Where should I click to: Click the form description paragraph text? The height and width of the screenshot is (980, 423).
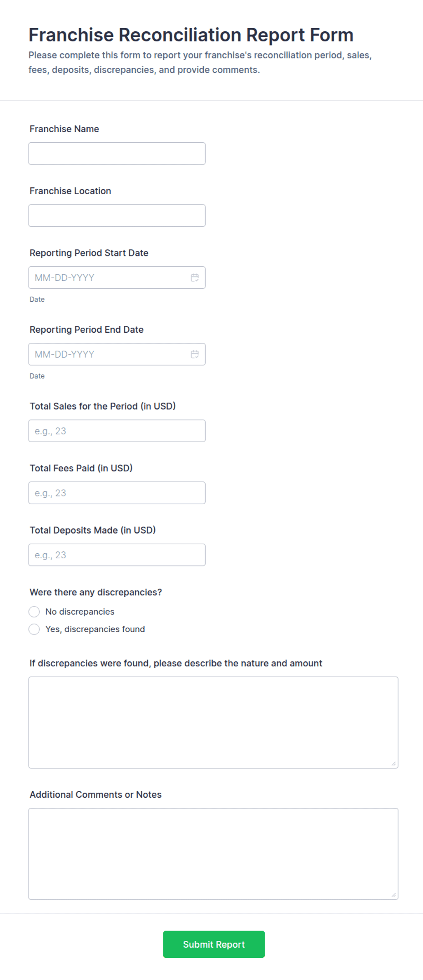point(200,62)
